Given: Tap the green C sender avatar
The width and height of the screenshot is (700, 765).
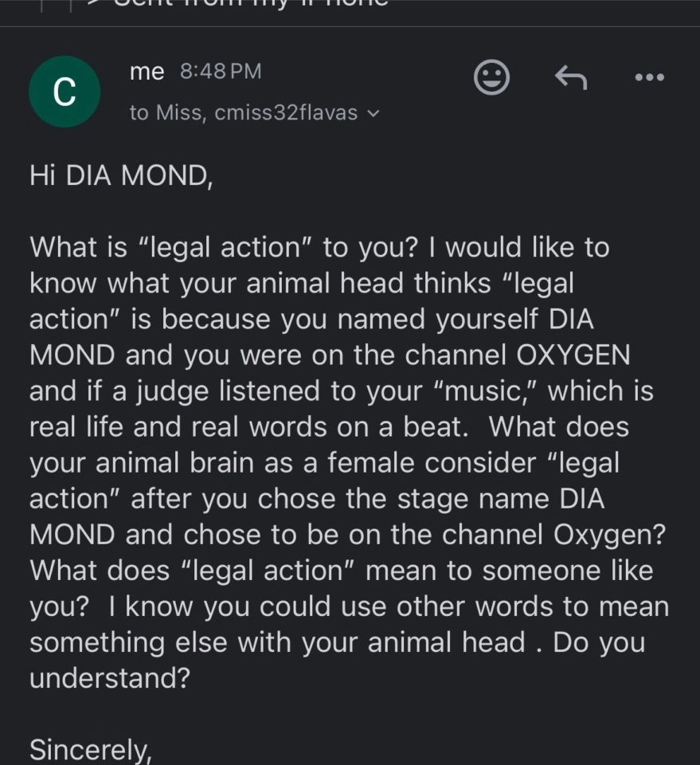Looking at the screenshot, I should click(65, 92).
